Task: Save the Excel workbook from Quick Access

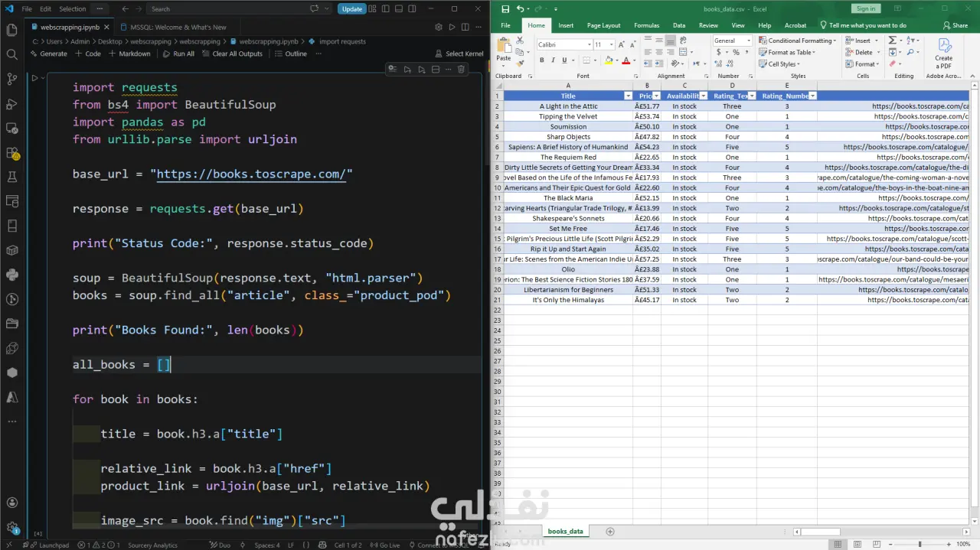Action: point(505,8)
